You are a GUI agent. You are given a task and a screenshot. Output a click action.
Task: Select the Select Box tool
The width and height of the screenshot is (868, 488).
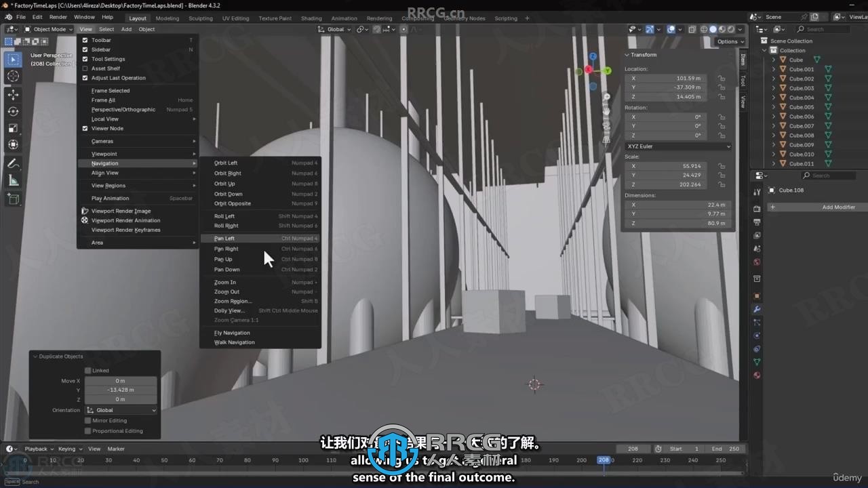[x=14, y=60]
